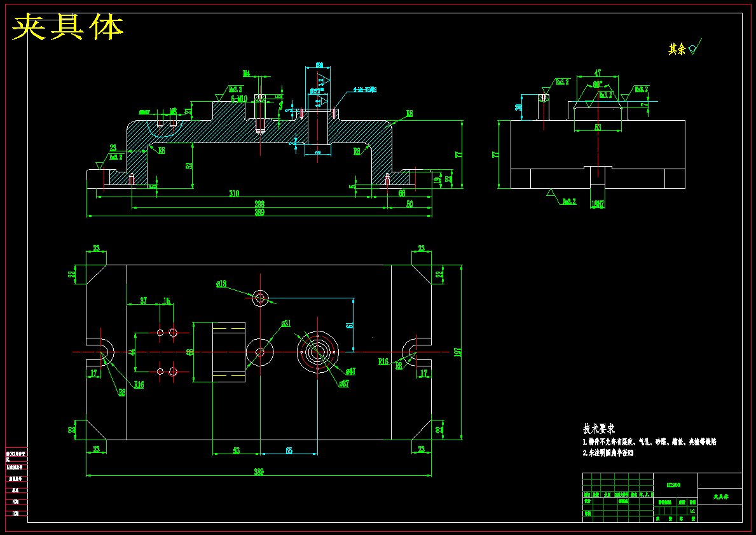Click the 68 dimension in section view
Viewport: 756px width, 535px height.
(x=402, y=193)
